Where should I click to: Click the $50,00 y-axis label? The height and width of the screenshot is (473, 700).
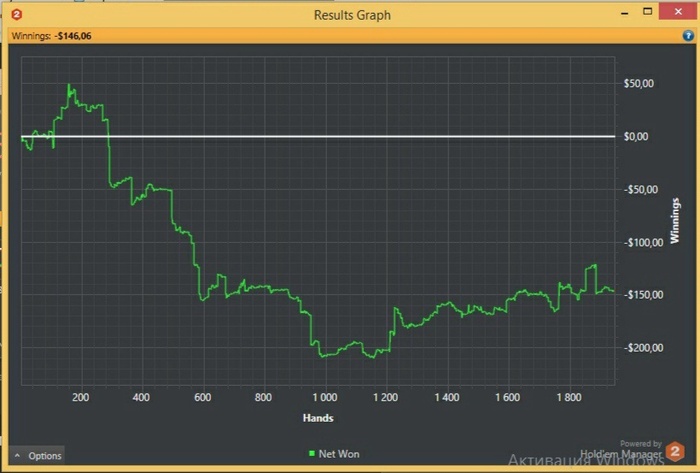coord(638,83)
